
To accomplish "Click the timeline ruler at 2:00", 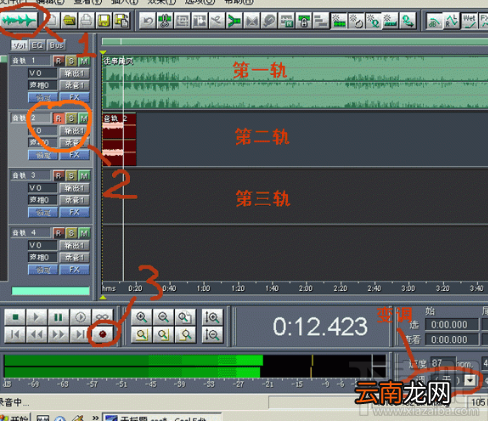I will click(x=305, y=288).
